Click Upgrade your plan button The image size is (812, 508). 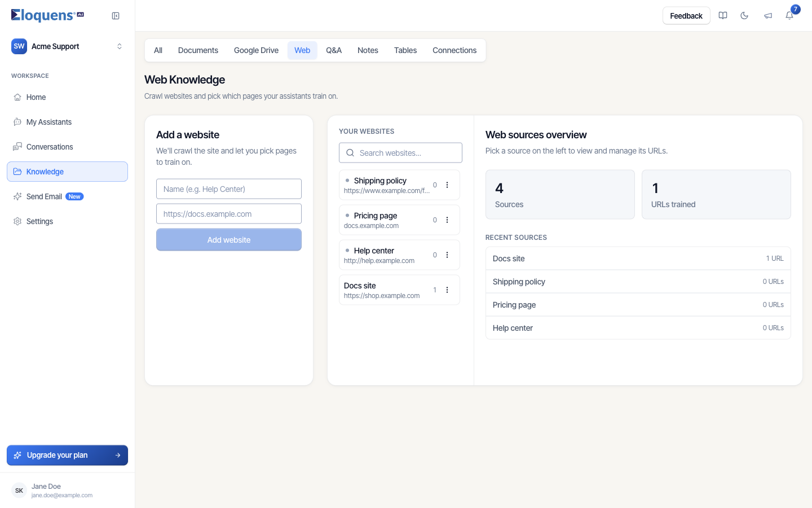click(x=67, y=456)
